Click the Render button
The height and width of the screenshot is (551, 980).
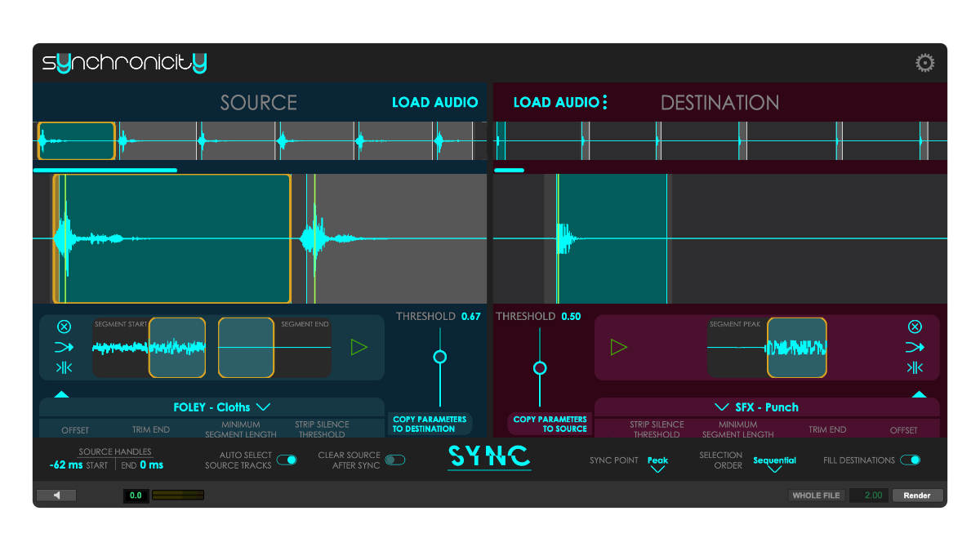point(917,495)
